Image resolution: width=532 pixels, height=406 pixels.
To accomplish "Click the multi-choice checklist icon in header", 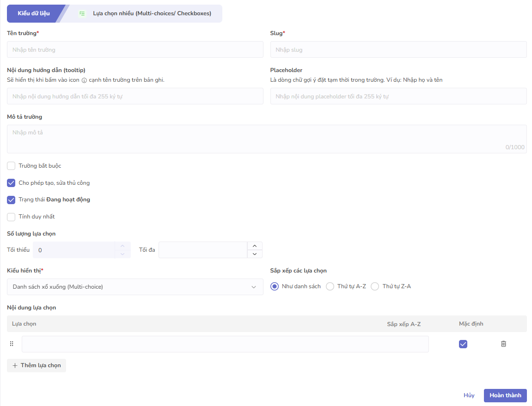I will [x=82, y=13].
